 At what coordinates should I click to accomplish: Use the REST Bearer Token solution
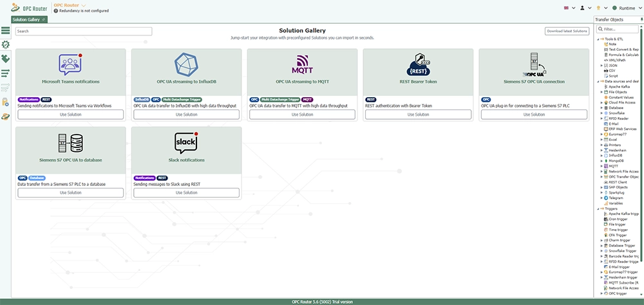click(x=418, y=115)
